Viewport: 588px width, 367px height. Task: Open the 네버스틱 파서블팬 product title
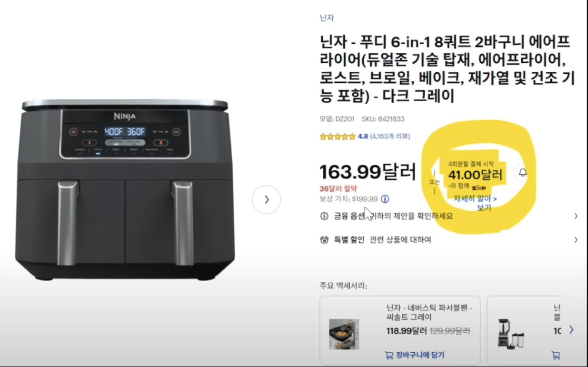429,312
